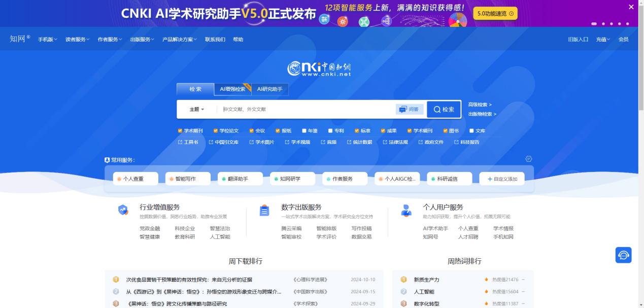Close the top banner with X icon
The image size is (644, 308).
coord(631,7)
